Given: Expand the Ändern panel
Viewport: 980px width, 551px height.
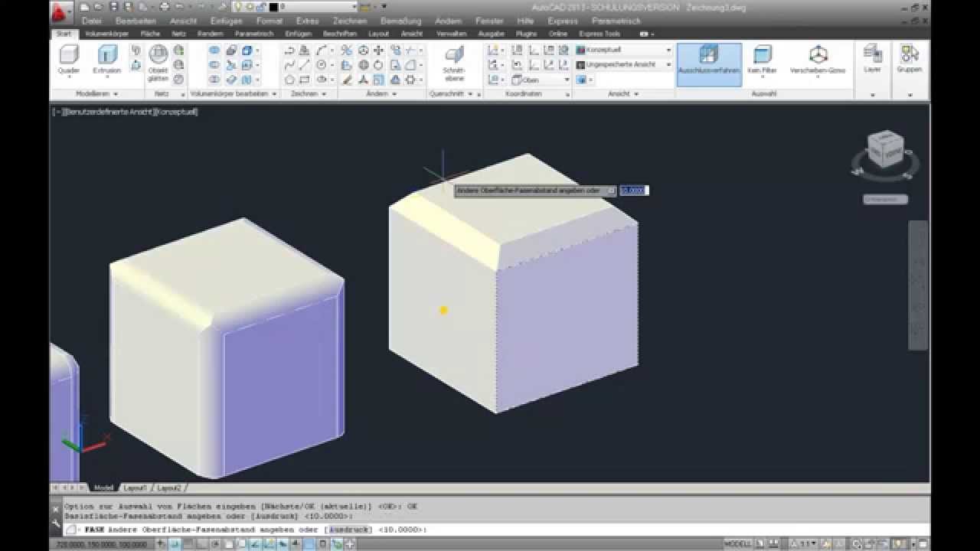Looking at the screenshot, I should [381, 93].
